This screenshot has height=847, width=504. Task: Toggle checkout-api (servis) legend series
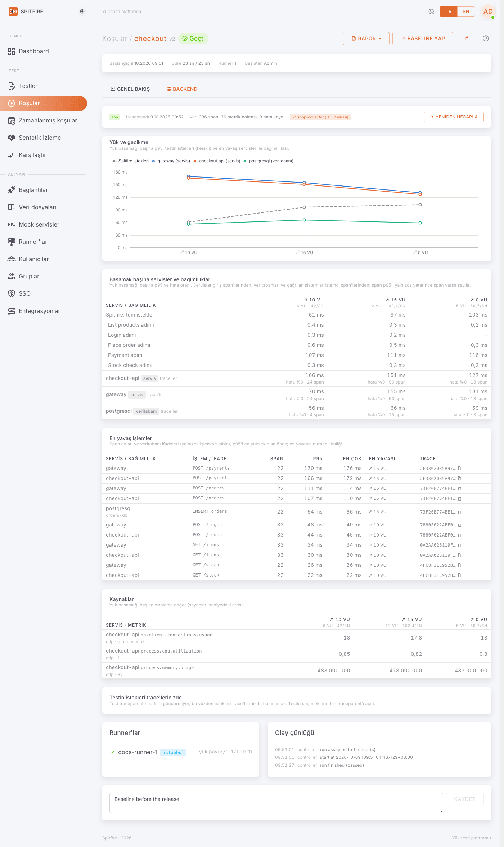click(x=216, y=161)
